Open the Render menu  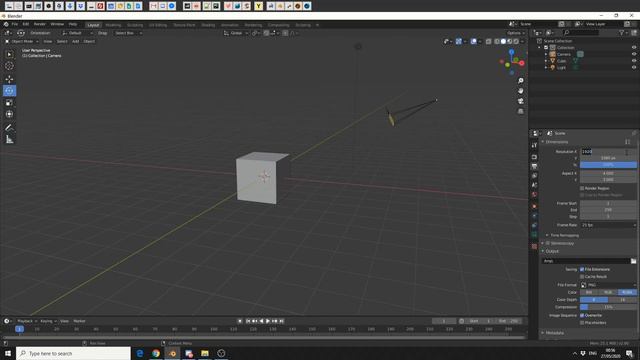[x=40, y=24]
